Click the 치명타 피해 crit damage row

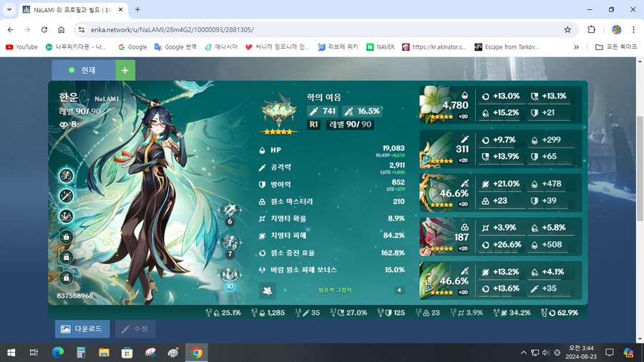pyautogui.click(x=332, y=235)
